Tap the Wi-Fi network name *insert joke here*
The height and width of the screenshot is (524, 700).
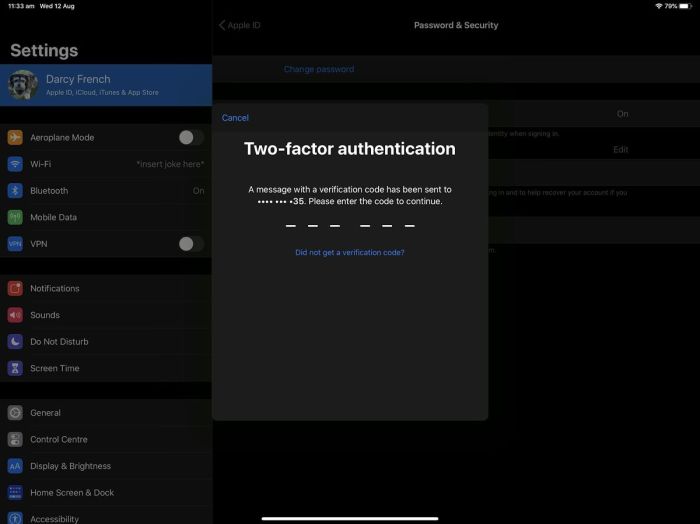click(x=170, y=164)
